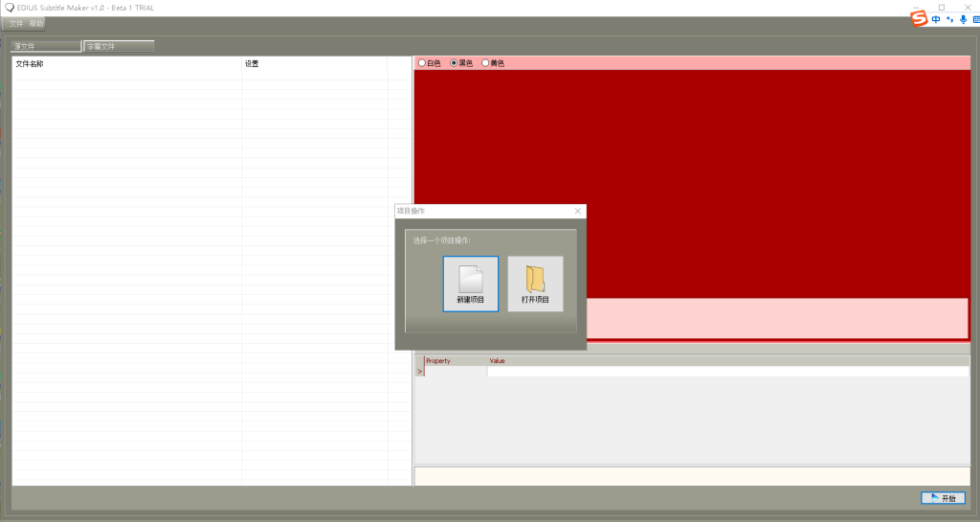Select the 黄色 radio button
The image size is (980, 522).
(493, 63)
